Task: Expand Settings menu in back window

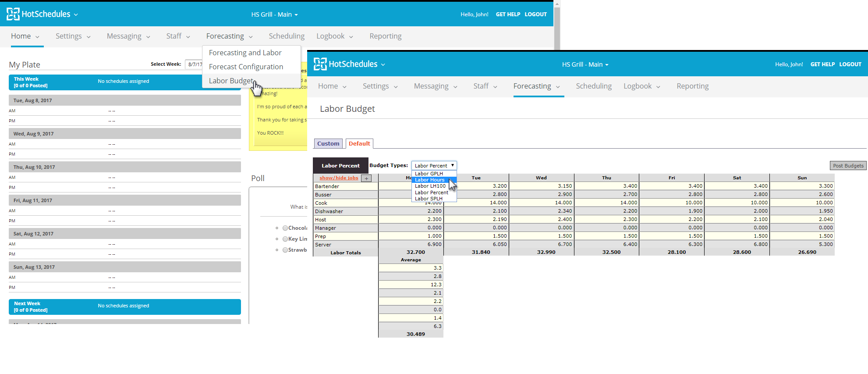Action: (73, 36)
